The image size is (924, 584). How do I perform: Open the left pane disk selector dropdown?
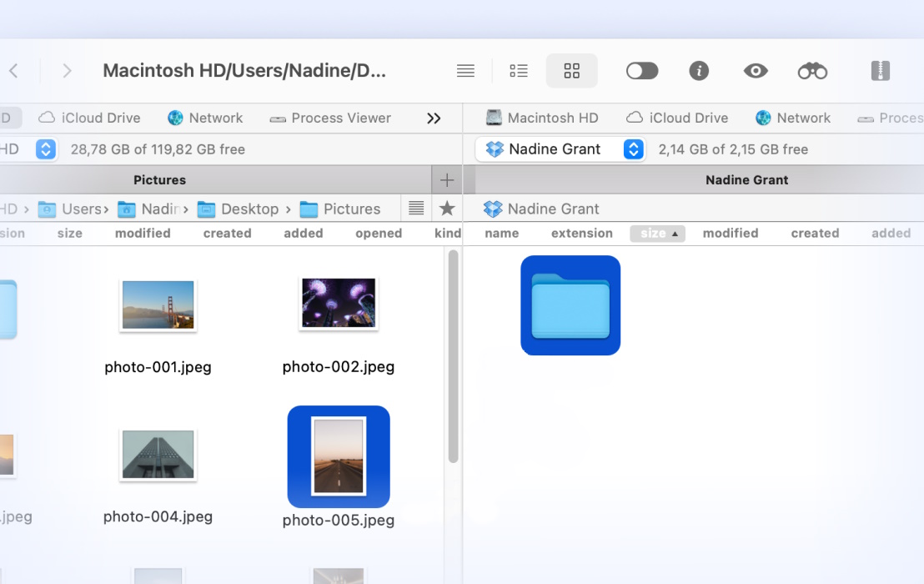pyautogui.click(x=46, y=149)
